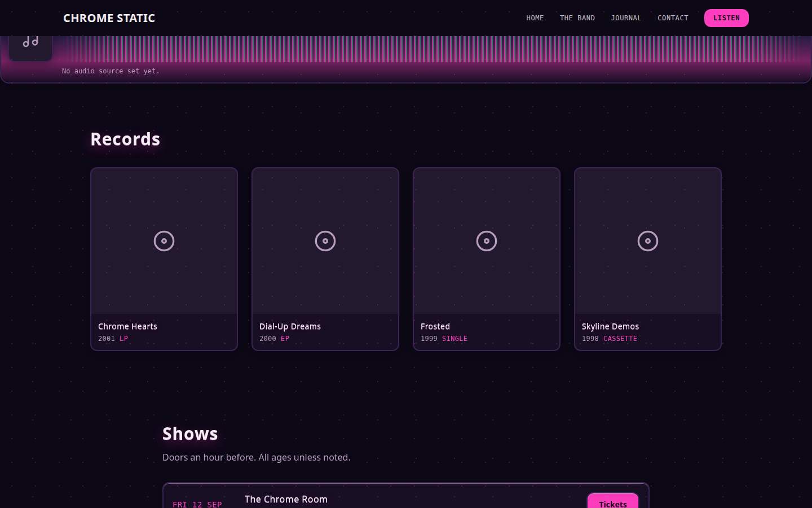Click the Dial-Up Dreams disc icon
Viewport: 812px width, 508px height.
point(325,241)
